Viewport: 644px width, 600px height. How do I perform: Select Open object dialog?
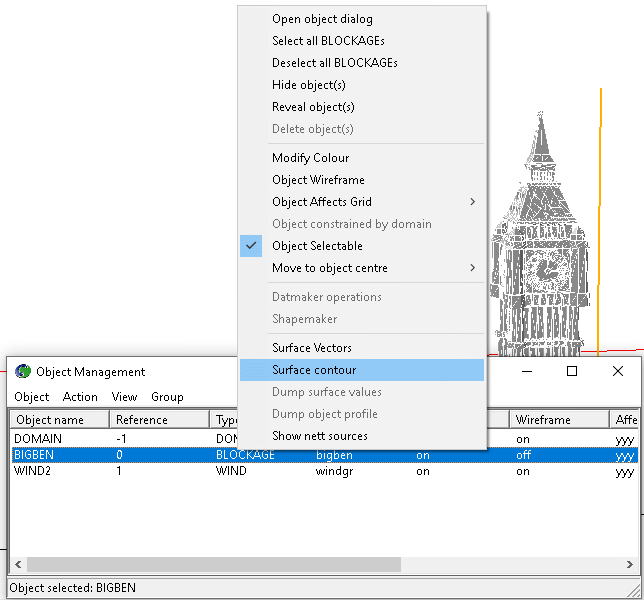(322, 19)
